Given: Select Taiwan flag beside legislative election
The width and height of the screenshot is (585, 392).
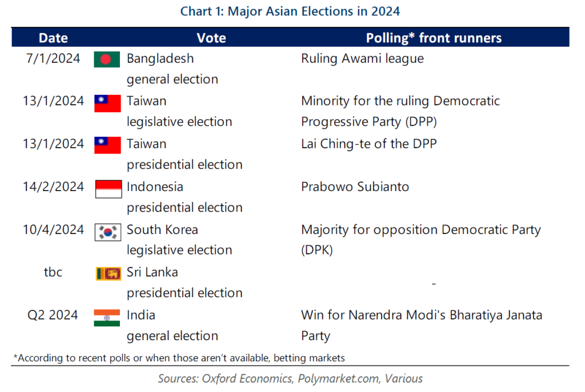Looking at the screenshot, I should (107, 103).
